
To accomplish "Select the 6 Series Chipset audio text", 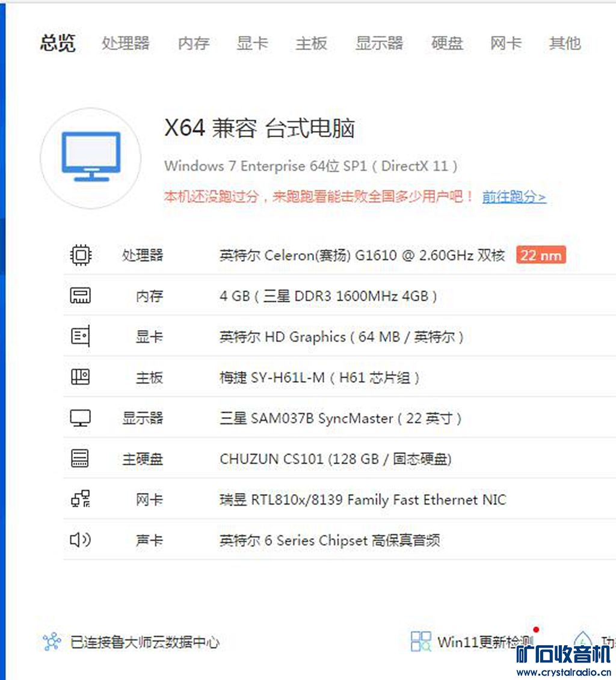I will pyautogui.click(x=330, y=541).
